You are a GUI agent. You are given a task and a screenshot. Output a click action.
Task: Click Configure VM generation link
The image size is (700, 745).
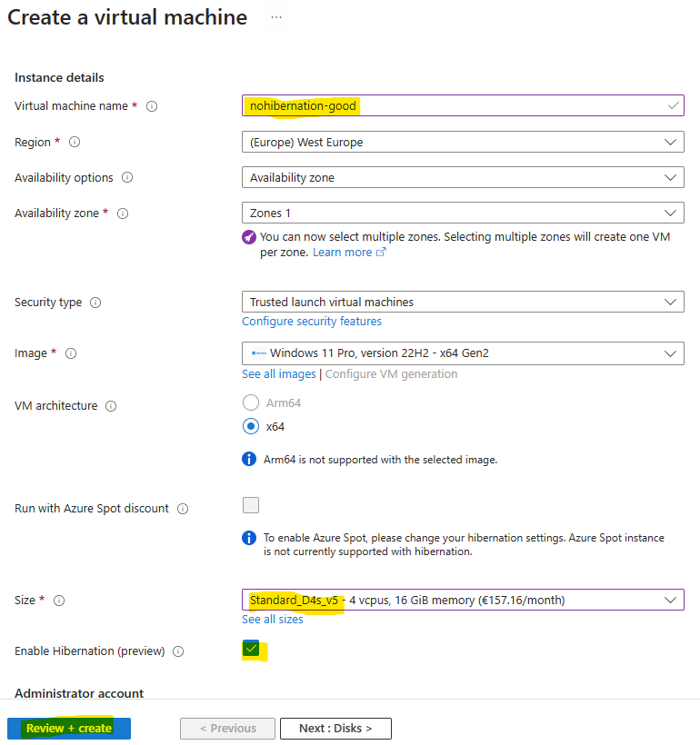pyautogui.click(x=392, y=374)
